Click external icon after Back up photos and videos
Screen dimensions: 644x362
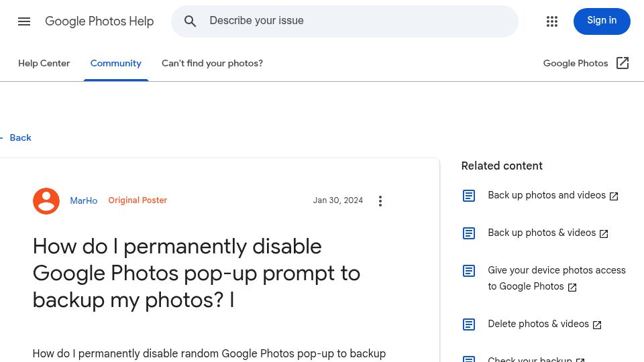[x=614, y=196]
